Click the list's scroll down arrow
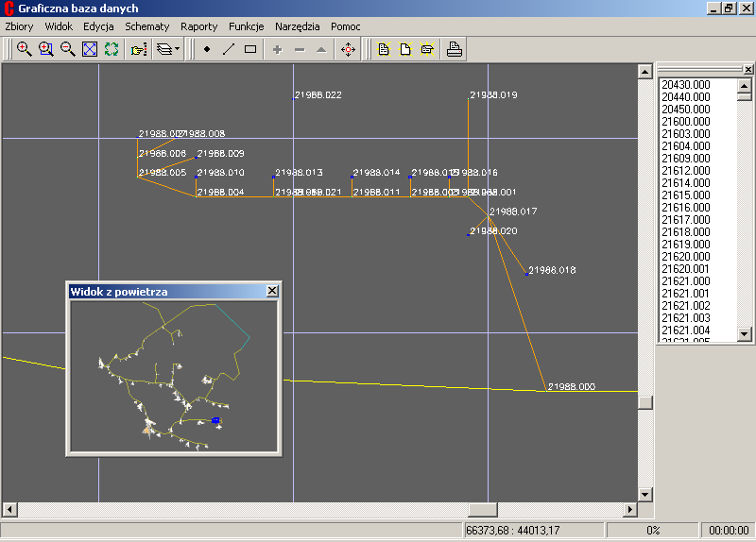The image size is (756, 542). (744, 334)
